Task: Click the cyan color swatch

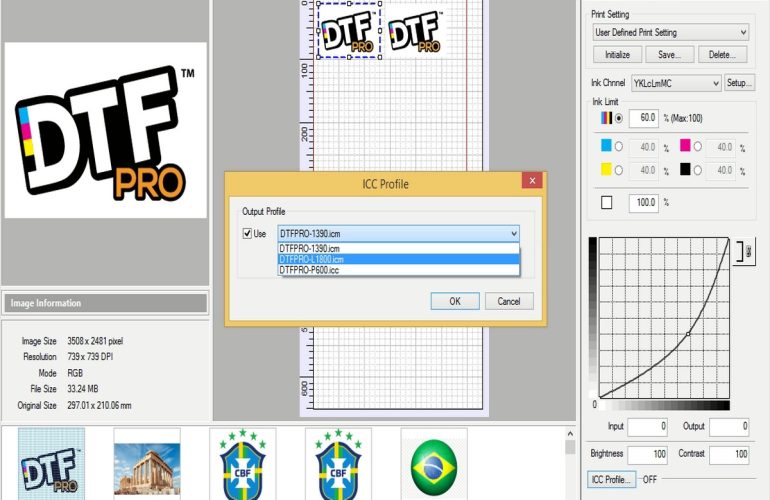Action: (606, 145)
